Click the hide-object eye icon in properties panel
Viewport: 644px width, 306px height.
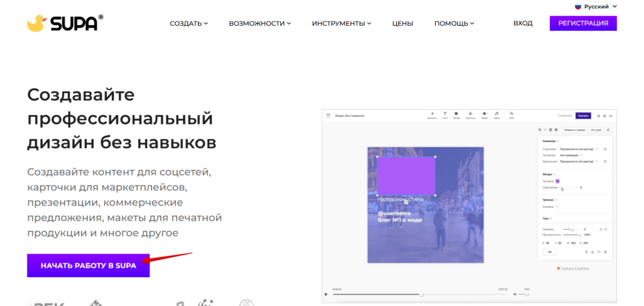point(599,252)
